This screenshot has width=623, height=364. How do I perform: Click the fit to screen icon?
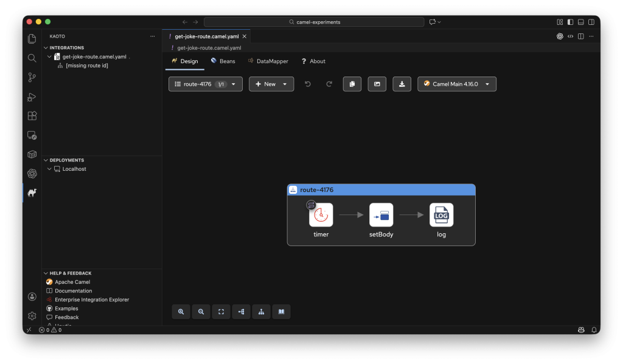[x=221, y=312]
